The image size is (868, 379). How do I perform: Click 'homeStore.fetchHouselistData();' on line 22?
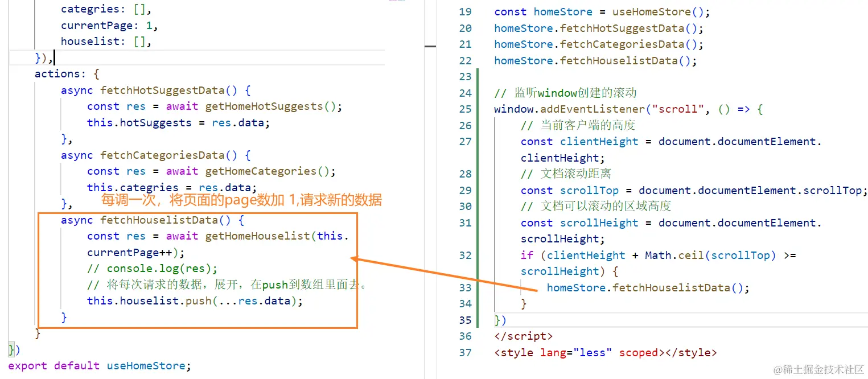click(x=595, y=60)
